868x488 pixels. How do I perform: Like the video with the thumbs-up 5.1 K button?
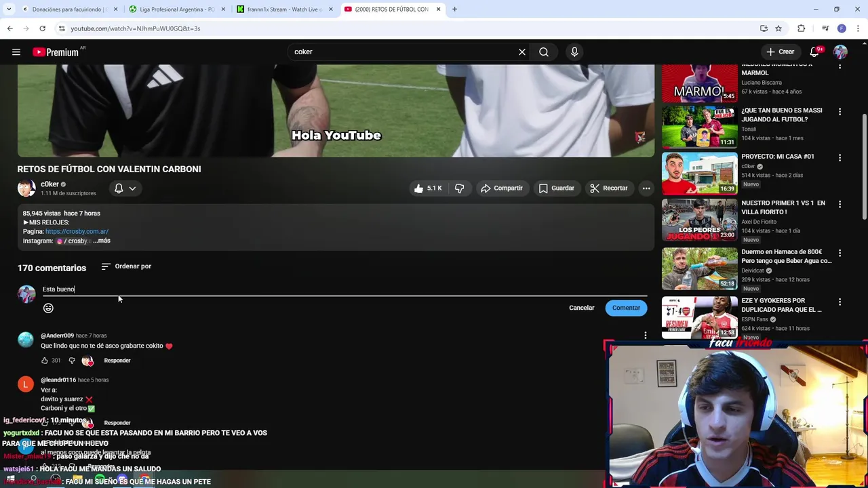coord(427,188)
